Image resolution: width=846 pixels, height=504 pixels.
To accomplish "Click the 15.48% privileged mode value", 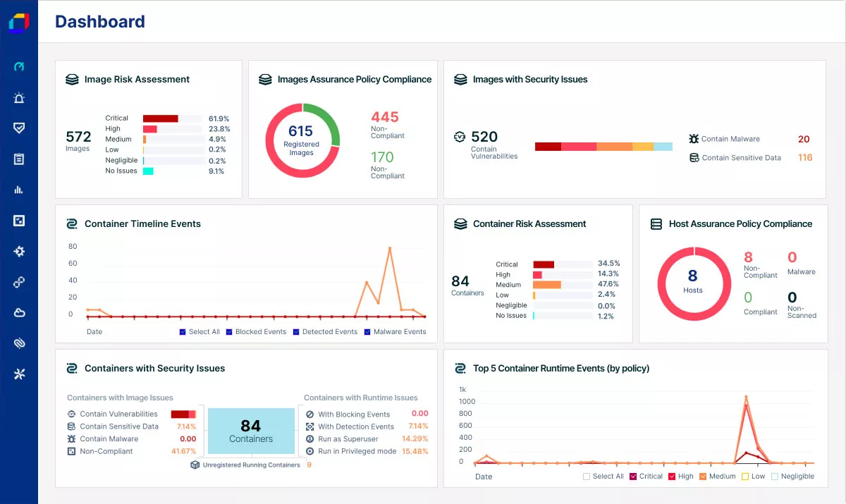I will (415, 451).
